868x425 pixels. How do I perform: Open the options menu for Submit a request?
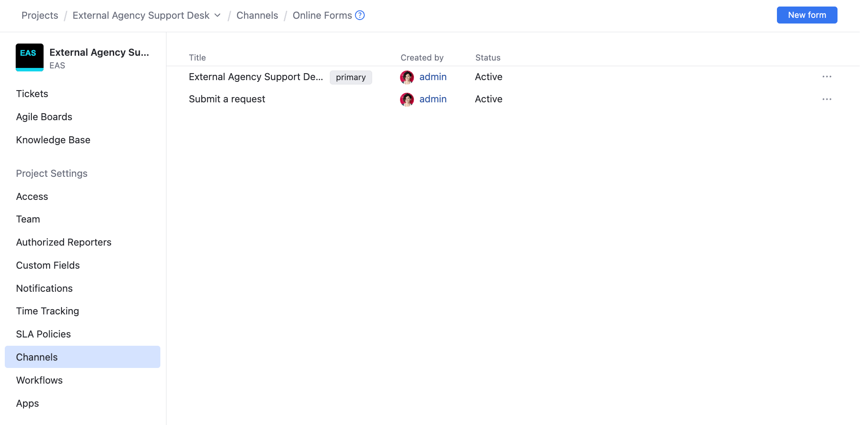point(827,99)
